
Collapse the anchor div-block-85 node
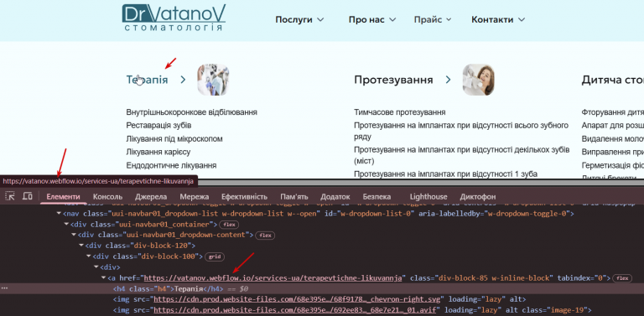click(x=103, y=277)
